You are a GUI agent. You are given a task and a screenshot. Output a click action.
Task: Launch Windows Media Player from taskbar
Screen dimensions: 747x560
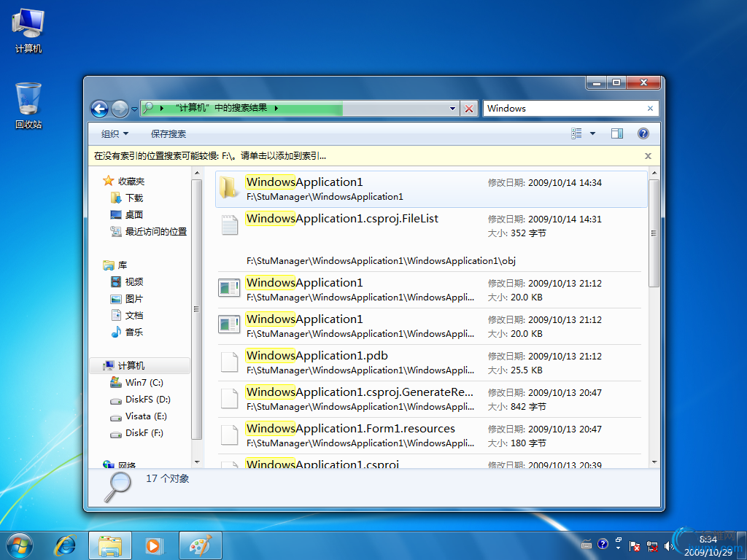155,545
